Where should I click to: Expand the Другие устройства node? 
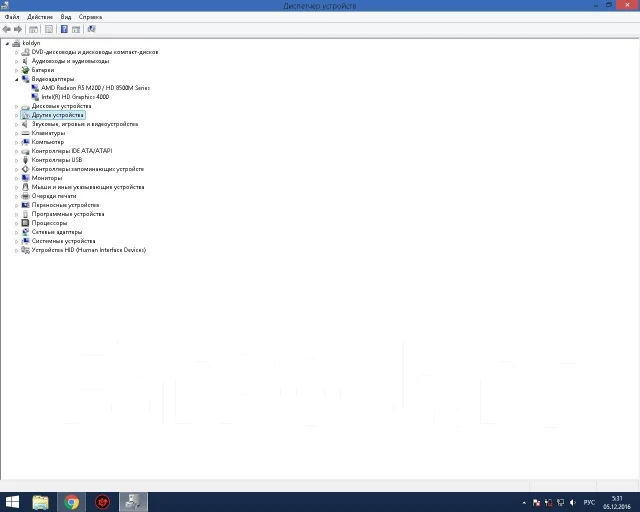(16, 115)
